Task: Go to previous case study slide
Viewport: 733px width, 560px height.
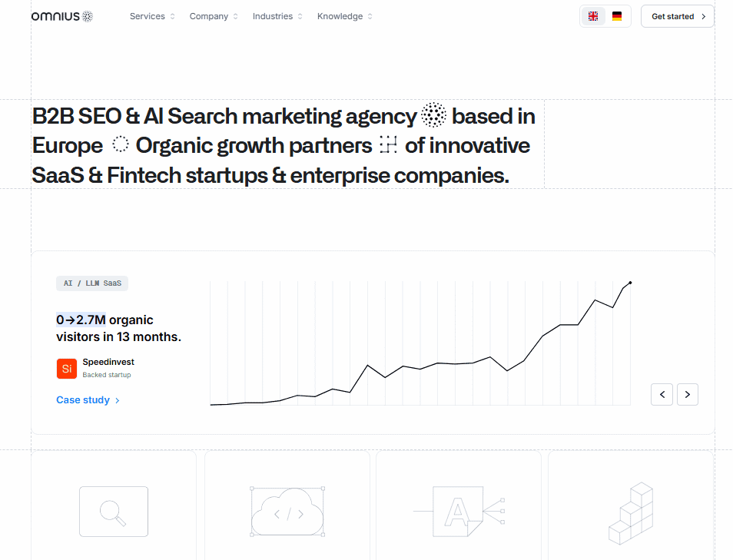Action: coord(662,394)
